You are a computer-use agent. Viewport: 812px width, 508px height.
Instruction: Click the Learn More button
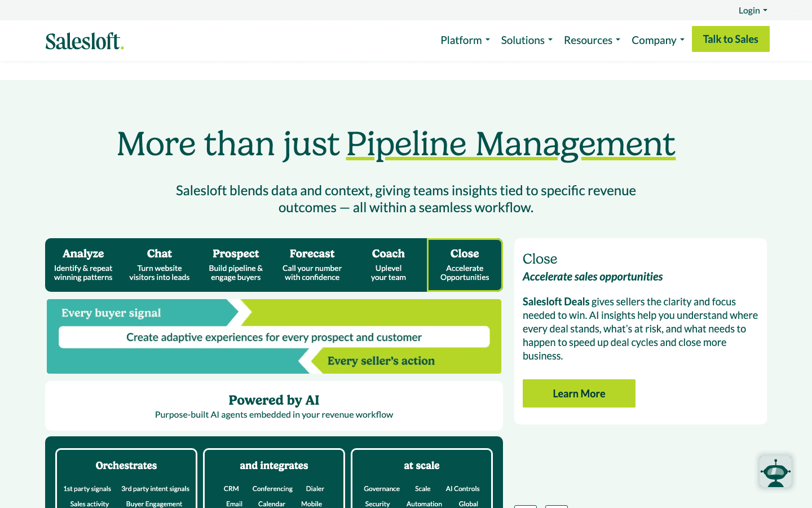point(579,393)
